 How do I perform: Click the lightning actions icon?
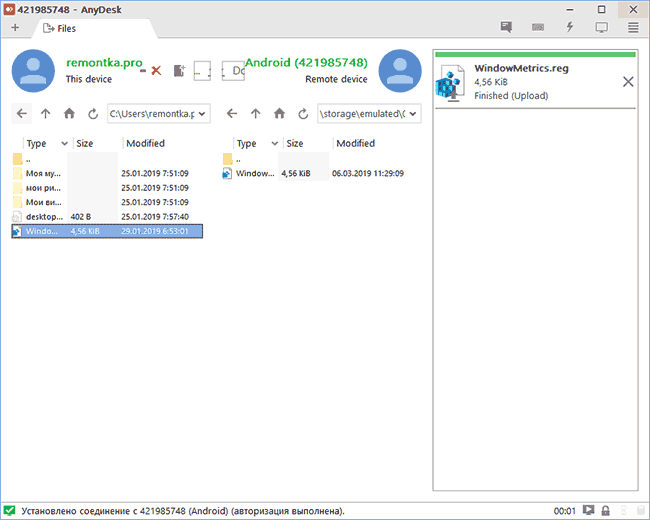click(x=570, y=27)
